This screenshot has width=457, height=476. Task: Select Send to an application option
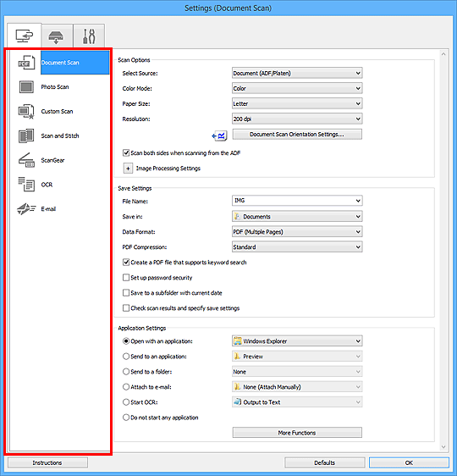[126, 356]
